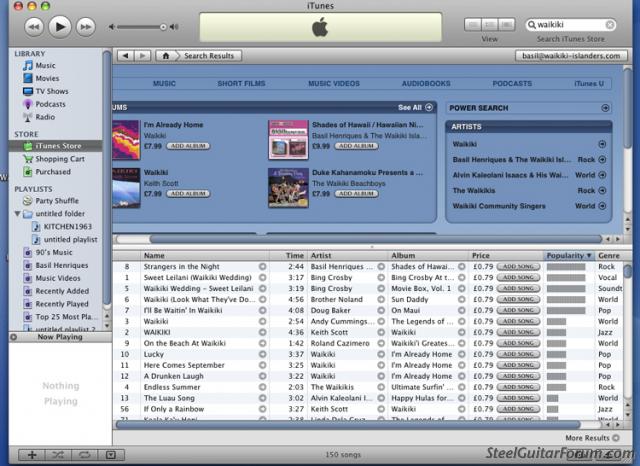The height and width of the screenshot is (466, 640).
Task: Toggle shuffle button at bottom left
Action: (59, 455)
